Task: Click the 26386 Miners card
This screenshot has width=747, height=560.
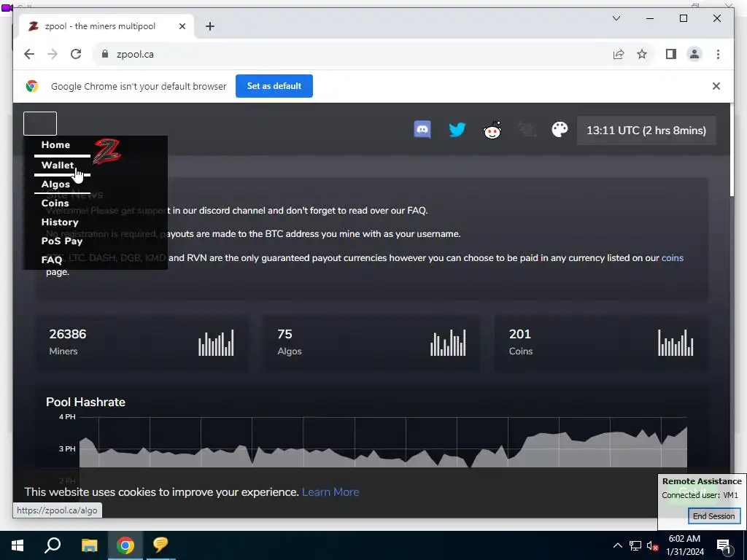Action: (142, 343)
